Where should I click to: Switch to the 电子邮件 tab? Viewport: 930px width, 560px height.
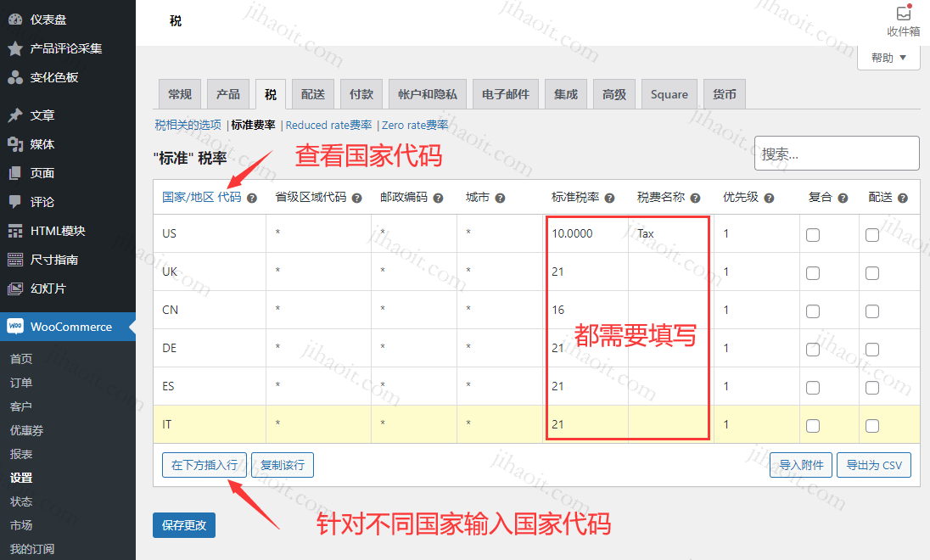[506, 94]
